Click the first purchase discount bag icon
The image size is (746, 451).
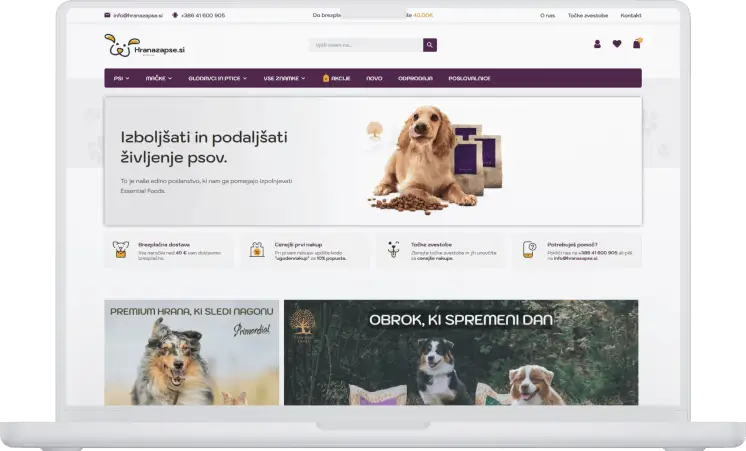coord(257,250)
